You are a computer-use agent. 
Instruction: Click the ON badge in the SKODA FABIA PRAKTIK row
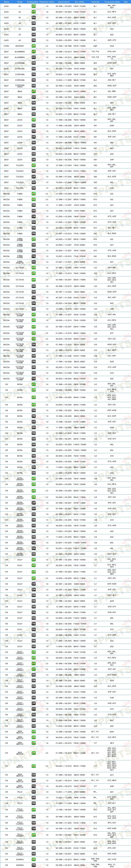pyautogui.click(x=34, y=262)
